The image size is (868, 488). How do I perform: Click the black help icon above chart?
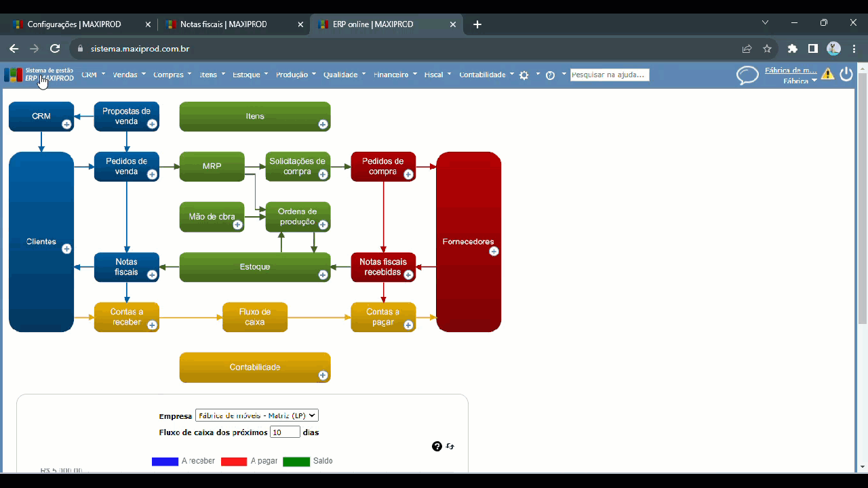point(437,447)
